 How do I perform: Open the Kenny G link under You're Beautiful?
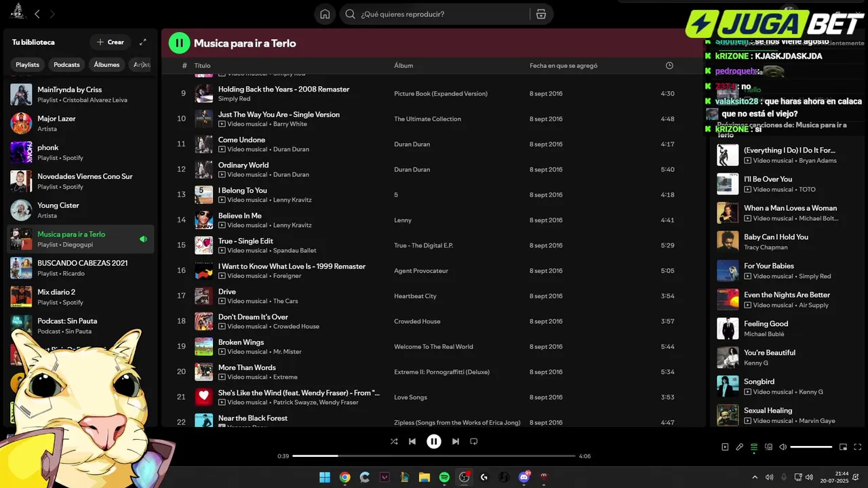(x=756, y=363)
